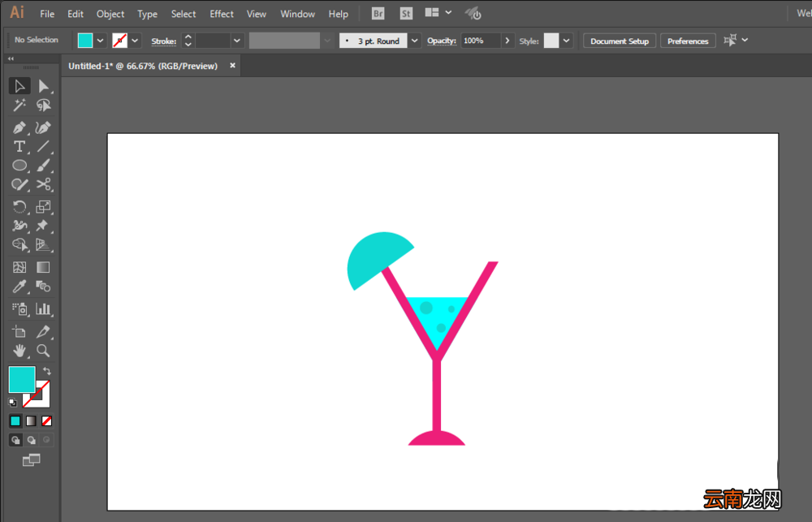Screen dimensions: 812x522
Task: Expand the Opacity flyout arrow
Action: 508,41
